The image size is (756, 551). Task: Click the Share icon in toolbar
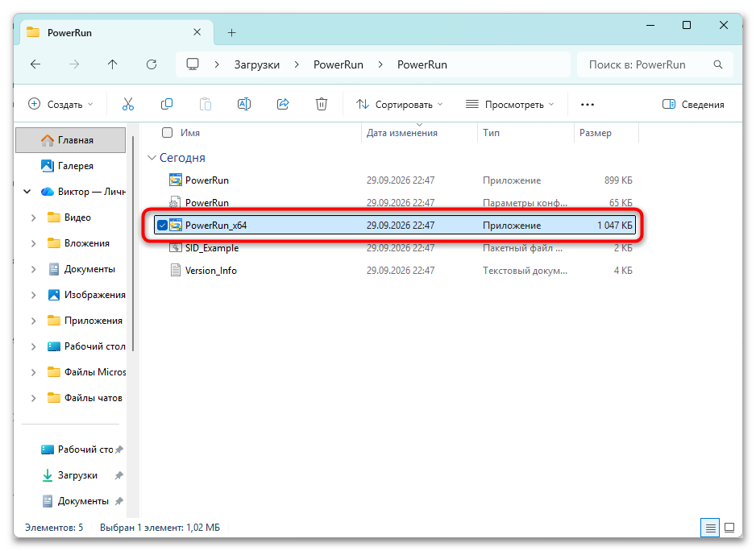[283, 104]
